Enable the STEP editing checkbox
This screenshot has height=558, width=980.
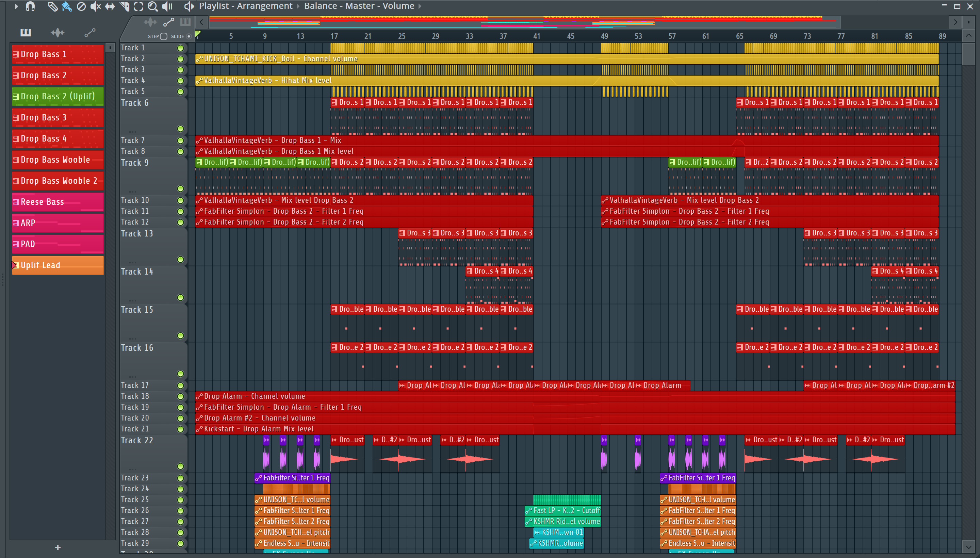pyautogui.click(x=164, y=36)
